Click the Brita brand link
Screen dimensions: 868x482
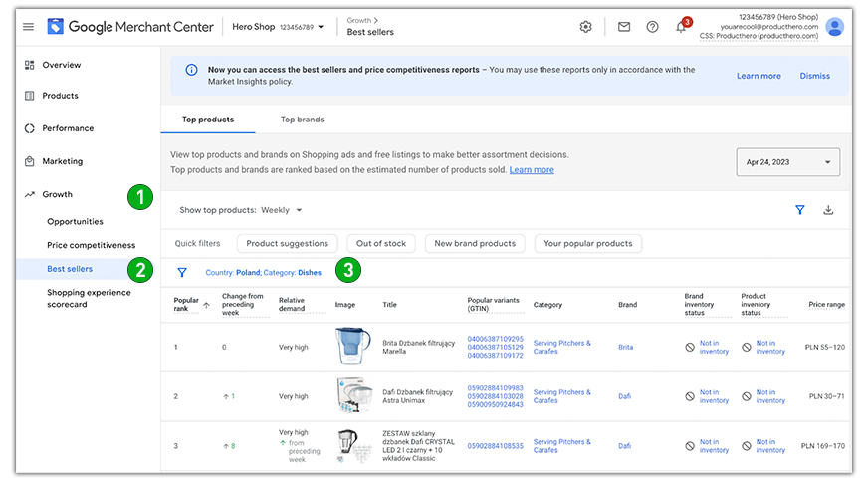[625, 347]
